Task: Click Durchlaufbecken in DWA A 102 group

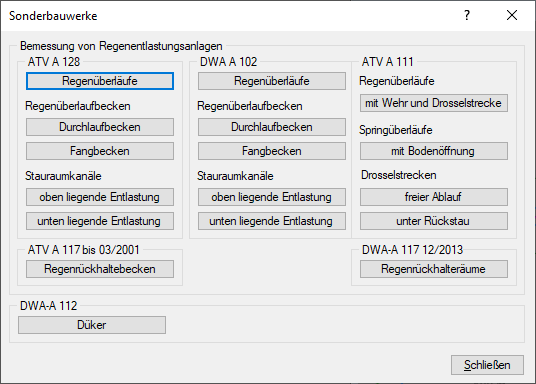Action: (x=272, y=127)
